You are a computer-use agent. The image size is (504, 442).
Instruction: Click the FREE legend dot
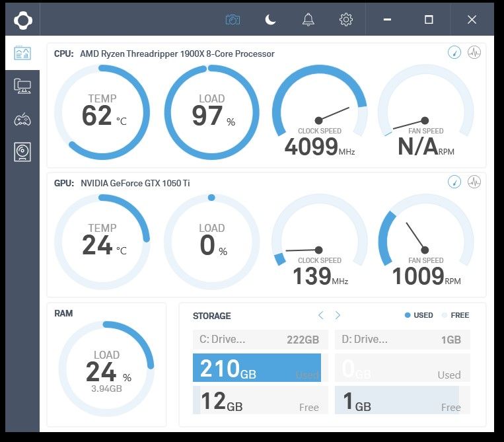445,315
